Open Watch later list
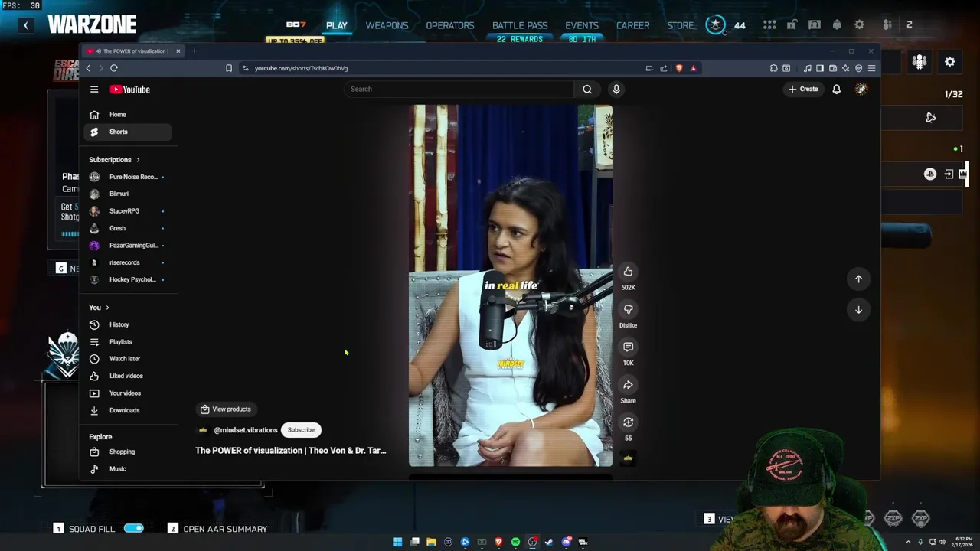The height and width of the screenshot is (551, 980). click(x=127, y=359)
